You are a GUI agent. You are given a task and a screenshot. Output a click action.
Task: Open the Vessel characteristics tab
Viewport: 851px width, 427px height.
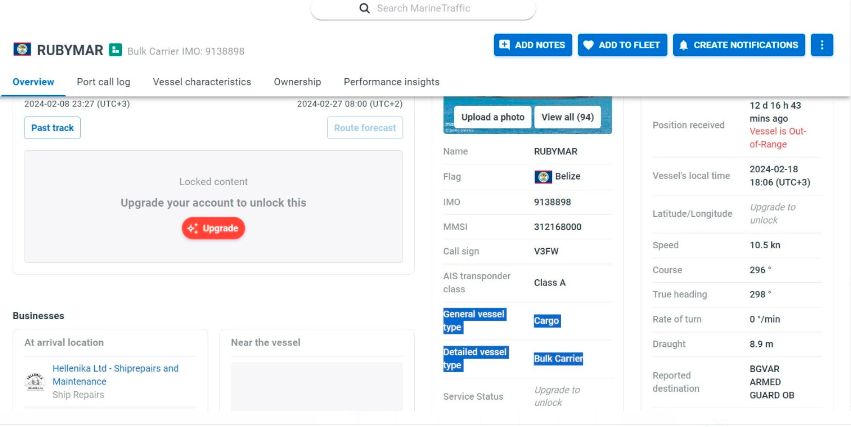pos(202,82)
